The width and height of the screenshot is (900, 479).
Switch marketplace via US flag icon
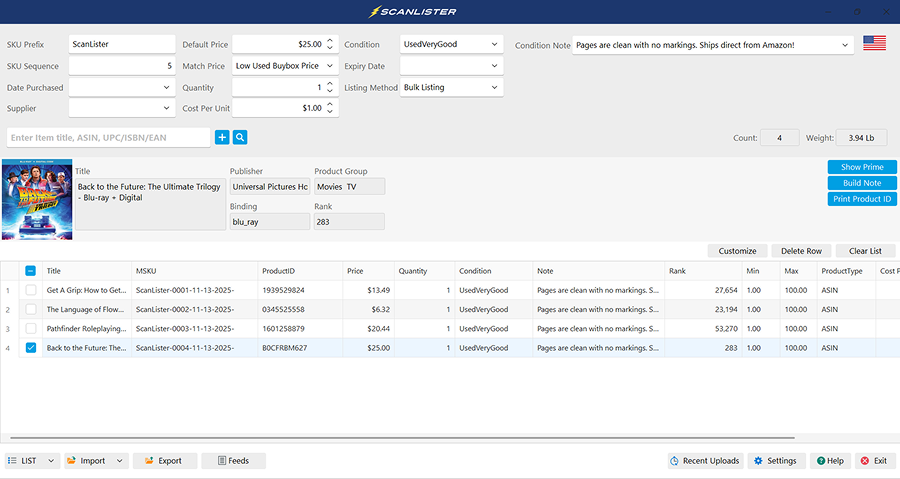(874, 43)
